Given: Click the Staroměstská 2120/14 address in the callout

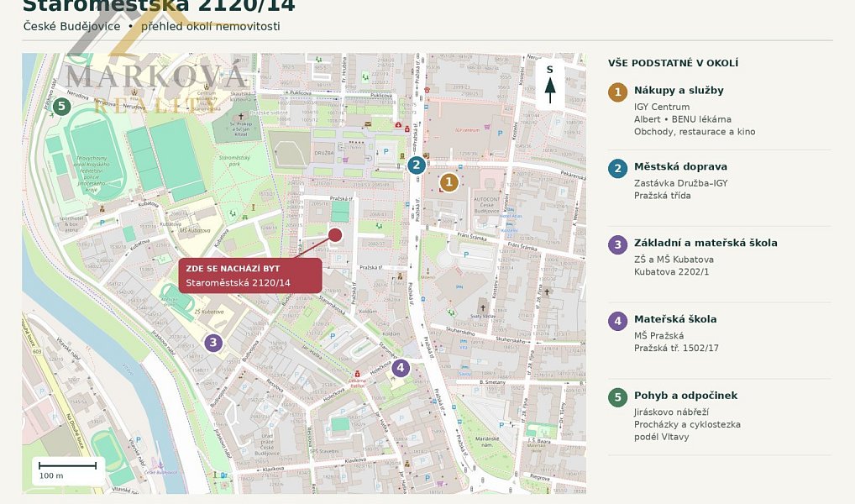Looking at the screenshot, I should (238, 282).
